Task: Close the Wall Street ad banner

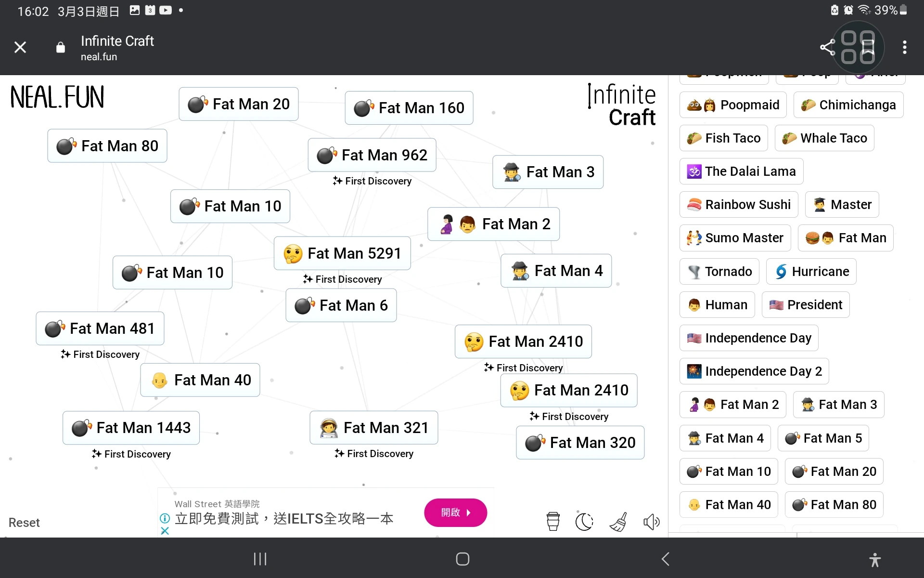Action: click(165, 531)
